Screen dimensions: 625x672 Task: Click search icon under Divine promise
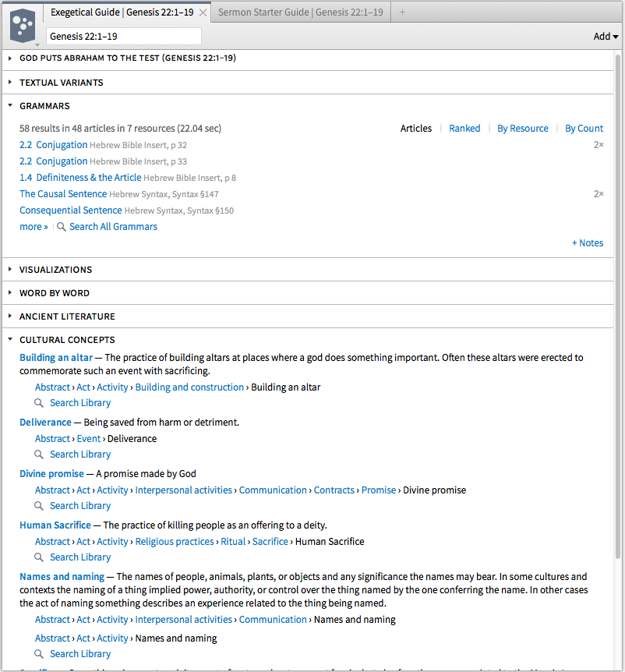[39, 506]
